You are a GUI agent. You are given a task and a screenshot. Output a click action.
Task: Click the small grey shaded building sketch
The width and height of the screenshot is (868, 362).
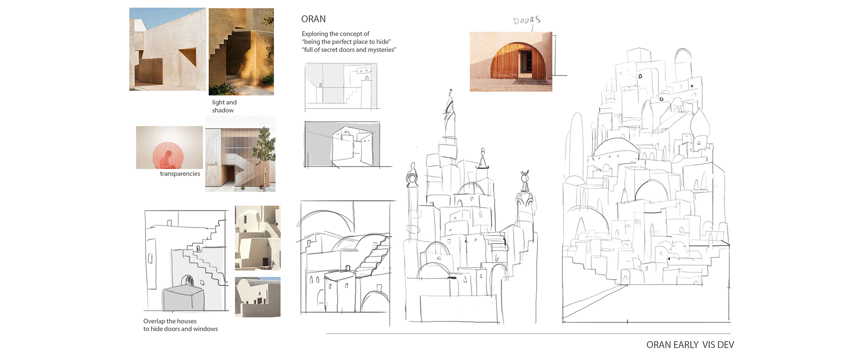click(343, 144)
